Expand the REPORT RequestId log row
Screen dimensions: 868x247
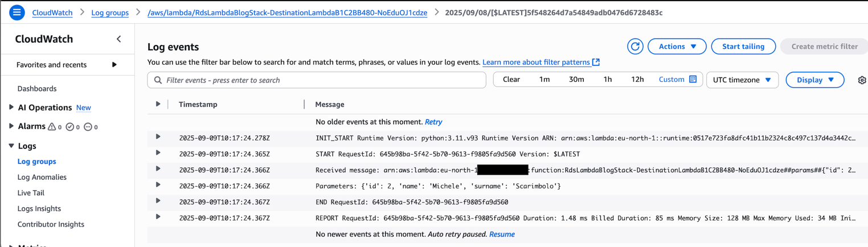click(158, 217)
